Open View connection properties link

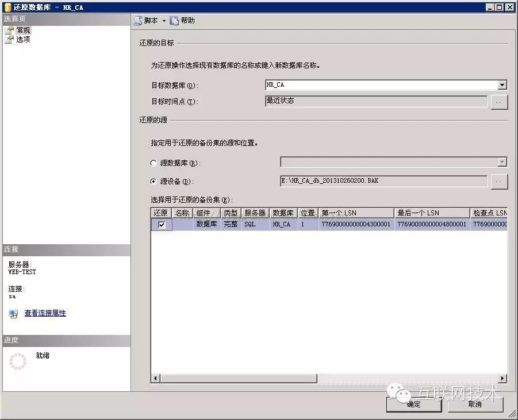click(x=45, y=313)
